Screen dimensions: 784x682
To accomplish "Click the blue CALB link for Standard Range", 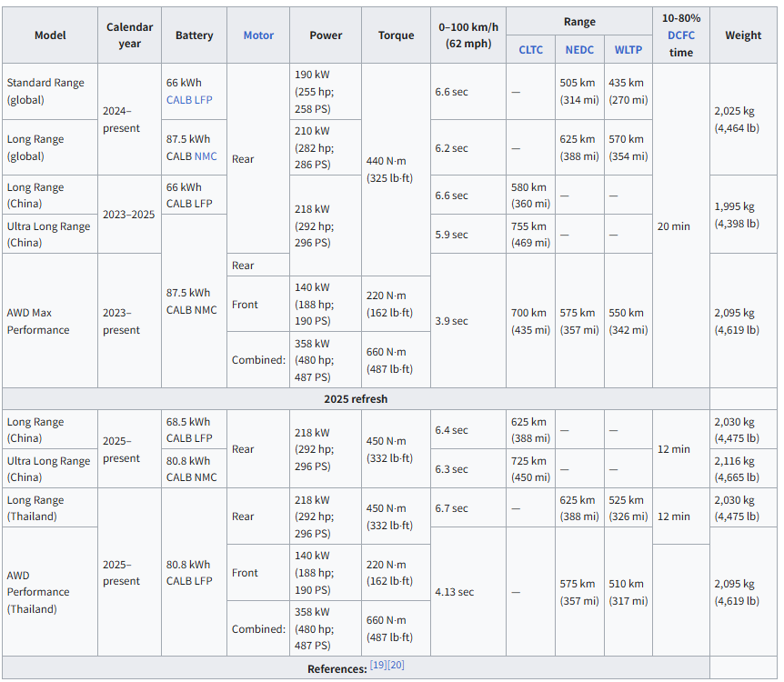I will (178, 99).
